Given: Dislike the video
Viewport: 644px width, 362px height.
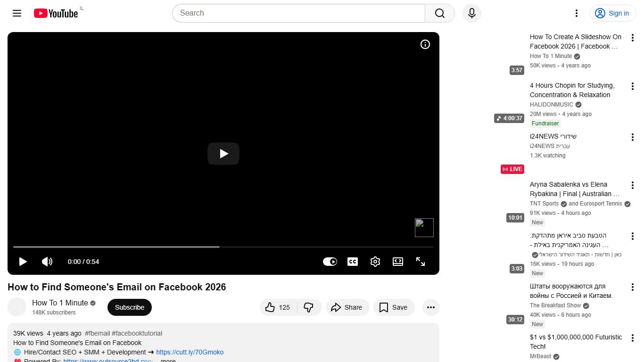Looking at the screenshot, I should point(309,307).
